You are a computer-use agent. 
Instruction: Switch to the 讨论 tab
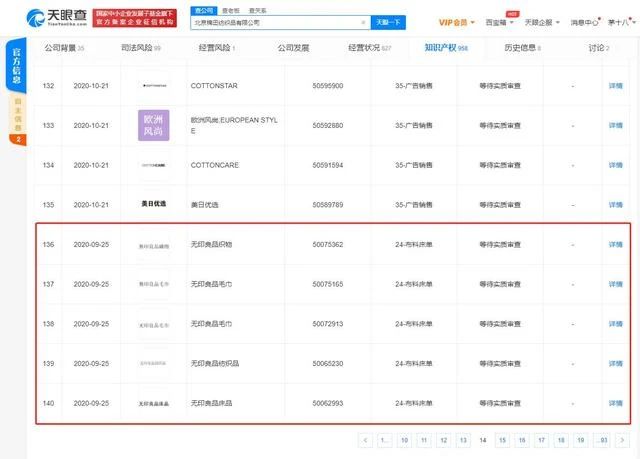[598, 48]
